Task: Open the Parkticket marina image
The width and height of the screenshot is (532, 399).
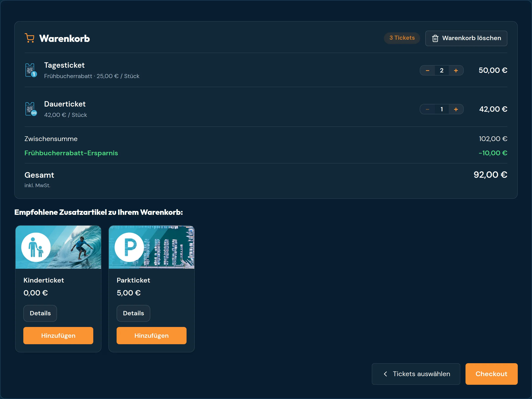Action: click(152, 247)
